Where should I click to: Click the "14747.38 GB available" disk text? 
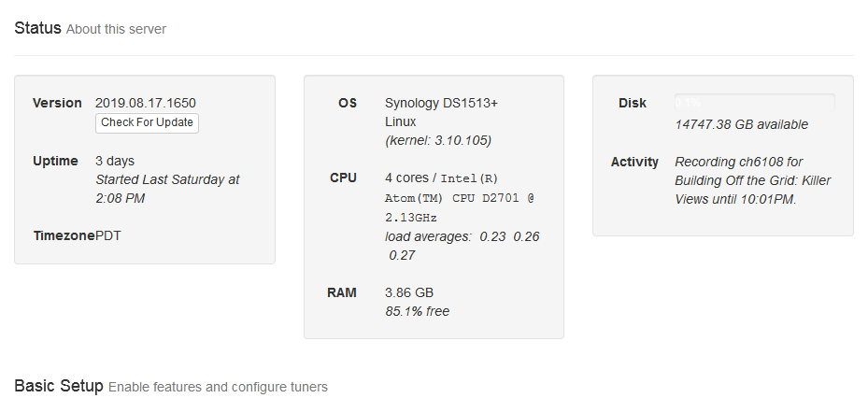[742, 124]
